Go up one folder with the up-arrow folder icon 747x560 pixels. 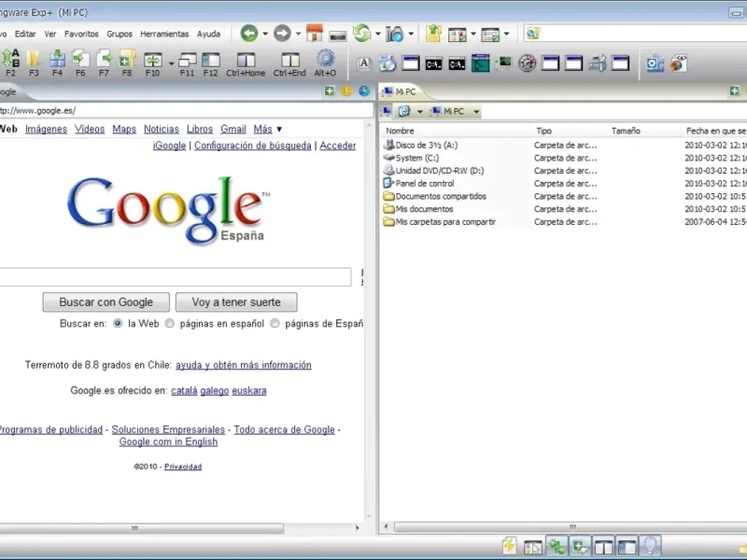pos(433,34)
